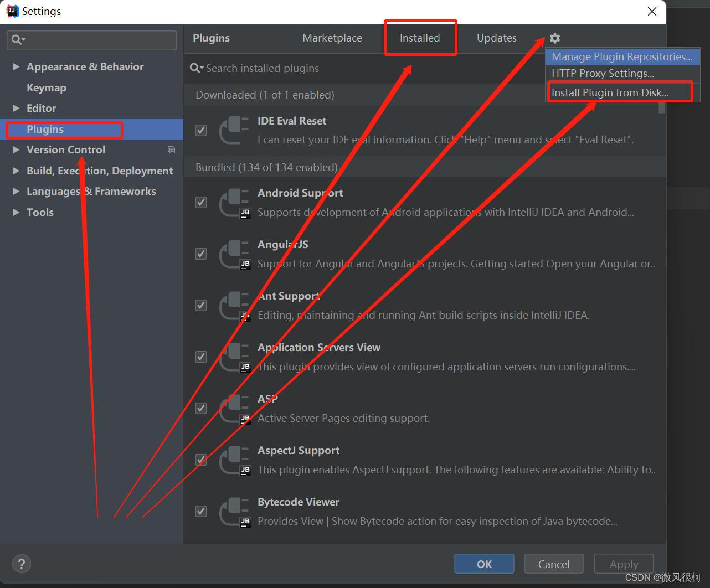The height and width of the screenshot is (588, 710).
Task: Click the search magnifier in settings search
Action: tap(18, 40)
